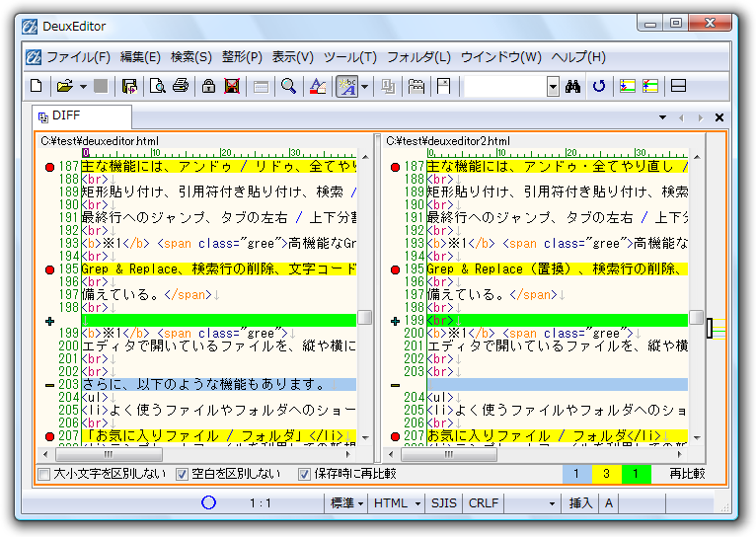Uncheck 保存時に再比較 checkbox
The height and width of the screenshot is (537, 756).
click(x=304, y=475)
